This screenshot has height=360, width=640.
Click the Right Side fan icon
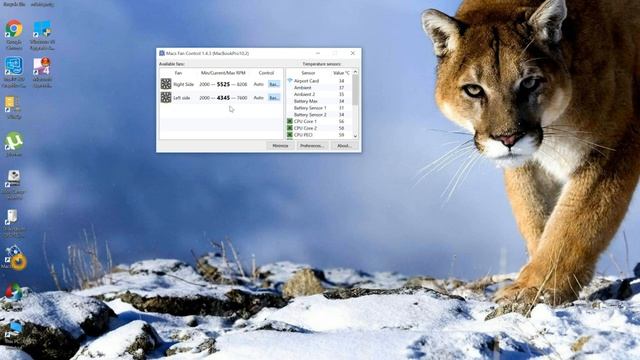[166, 84]
